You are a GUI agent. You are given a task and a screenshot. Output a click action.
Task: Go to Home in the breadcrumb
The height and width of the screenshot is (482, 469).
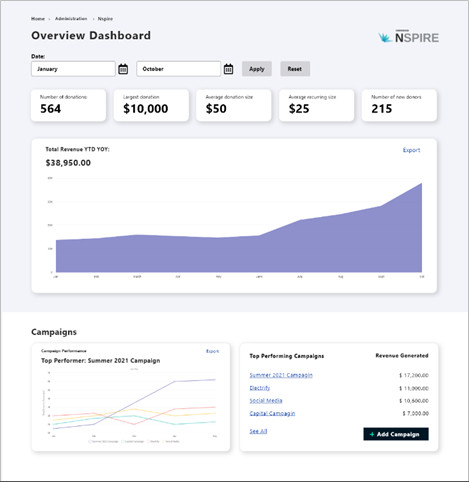click(38, 19)
